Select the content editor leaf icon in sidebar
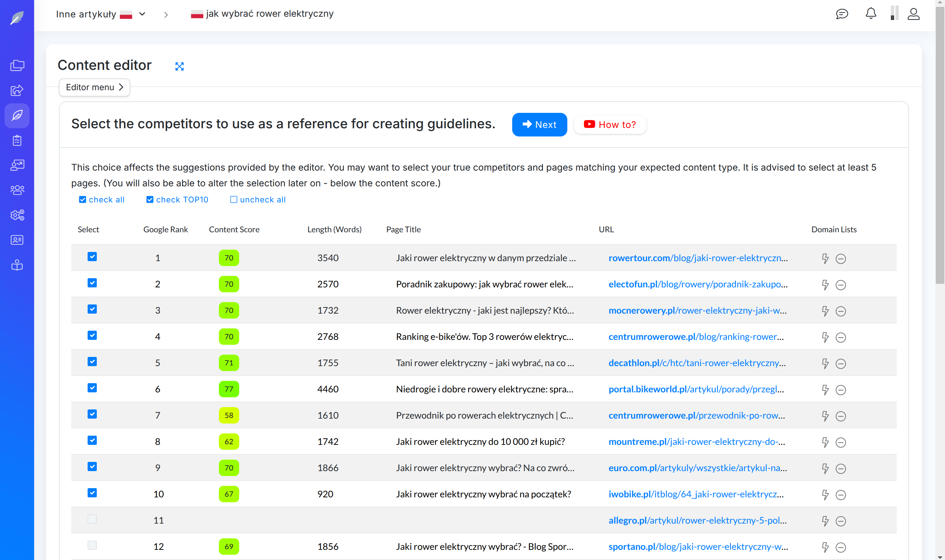This screenshot has height=560, width=945. pyautogui.click(x=17, y=115)
